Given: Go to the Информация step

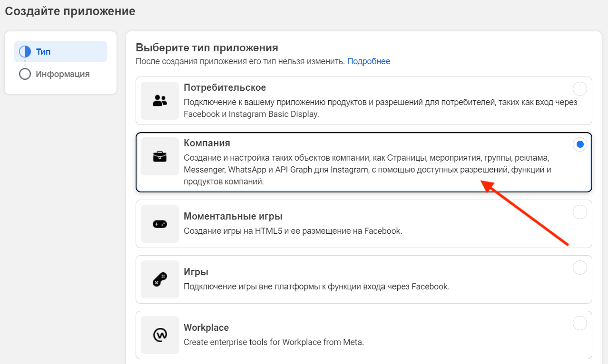Looking at the screenshot, I should pyautogui.click(x=62, y=74).
